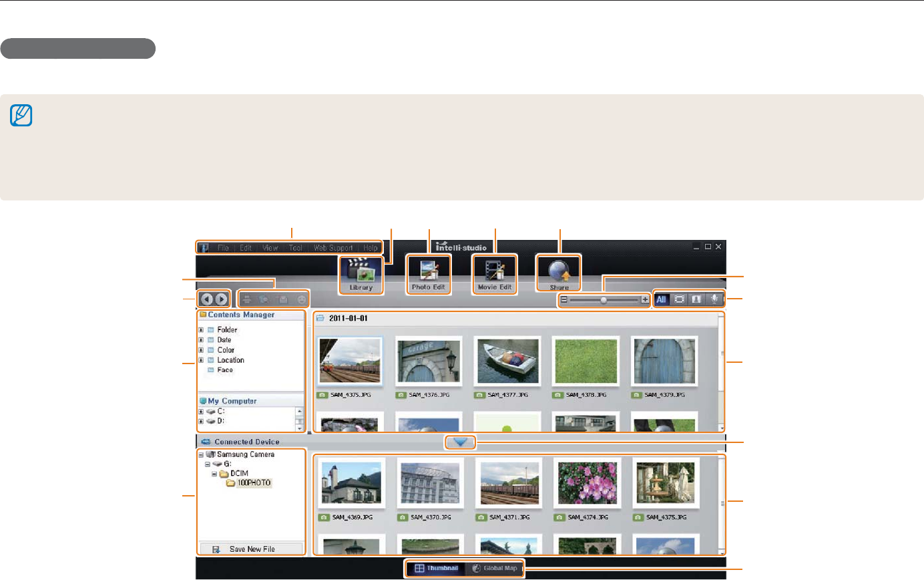This screenshot has height=580, width=924.
Task: Click the My Computer section header
Action: click(x=250, y=401)
